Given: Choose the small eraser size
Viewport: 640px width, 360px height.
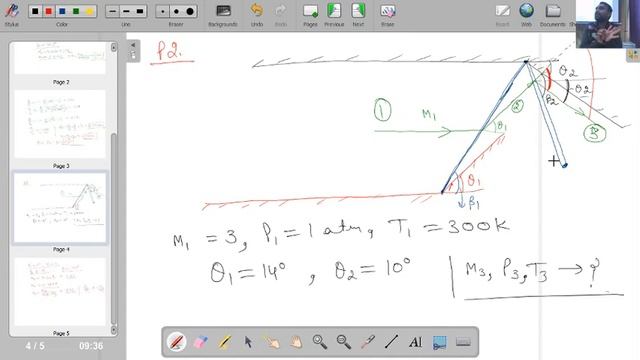Looking at the screenshot, I should point(163,11).
